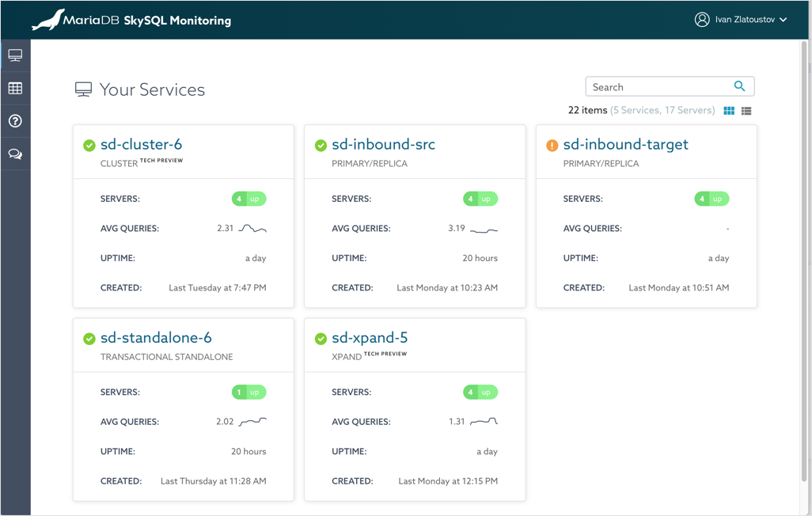
Task: Open the chat support icon in the sidebar
Action: [15, 154]
